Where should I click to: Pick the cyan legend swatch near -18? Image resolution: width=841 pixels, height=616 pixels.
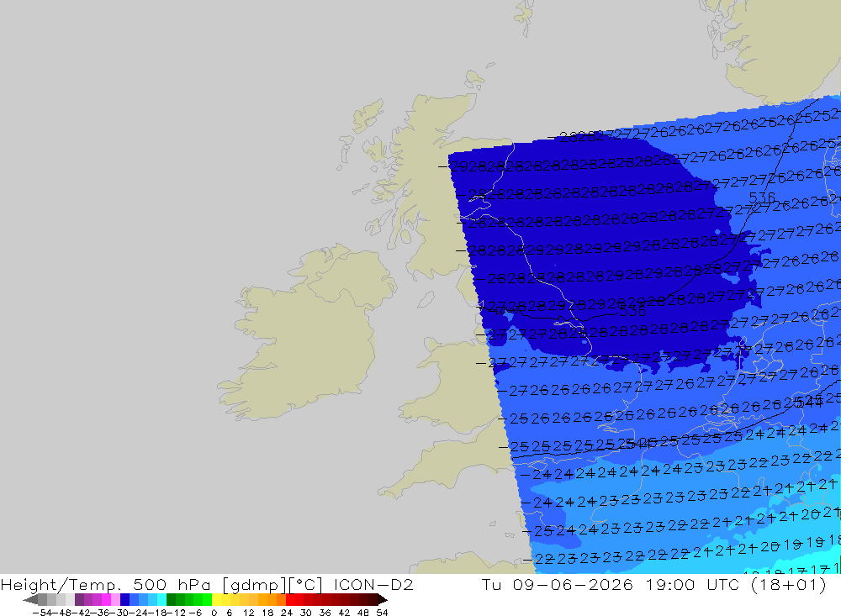pos(161,600)
